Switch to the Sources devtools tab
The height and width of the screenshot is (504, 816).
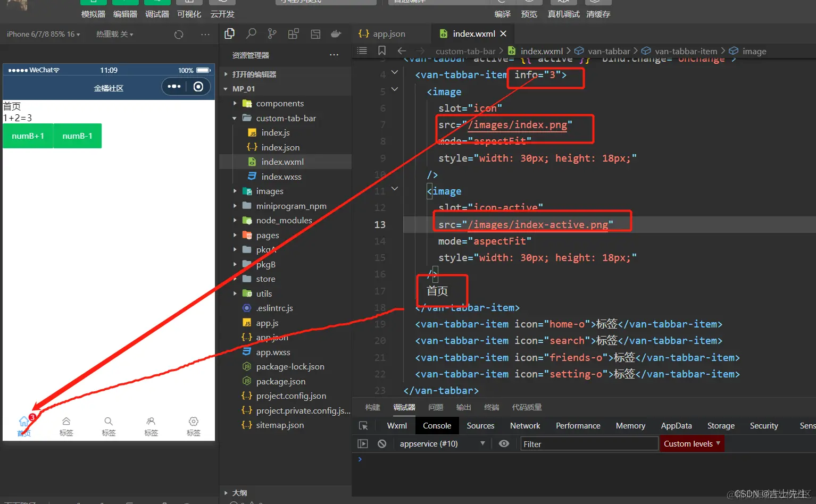point(480,426)
